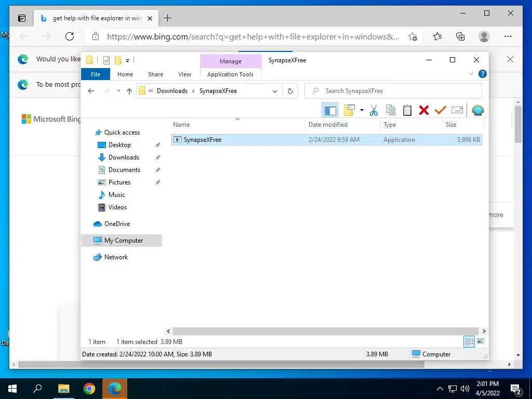Delete file with the red X icon
The height and width of the screenshot is (399, 532).
[x=424, y=110]
